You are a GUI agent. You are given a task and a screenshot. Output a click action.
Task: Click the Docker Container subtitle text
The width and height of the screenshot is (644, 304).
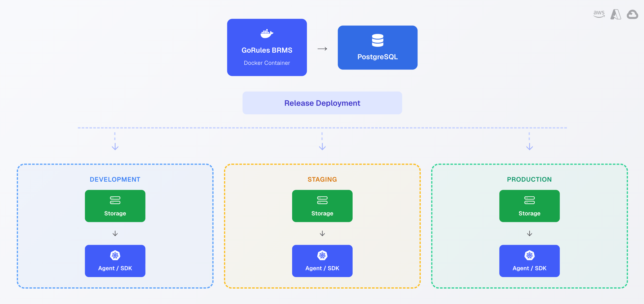coord(267,63)
